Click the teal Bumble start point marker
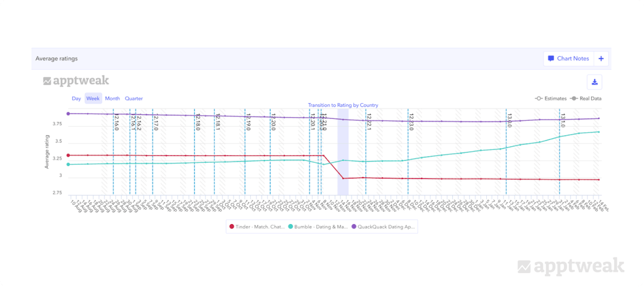This screenshot has width=644, height=287. pyautogui.click(x=68, y=164)
